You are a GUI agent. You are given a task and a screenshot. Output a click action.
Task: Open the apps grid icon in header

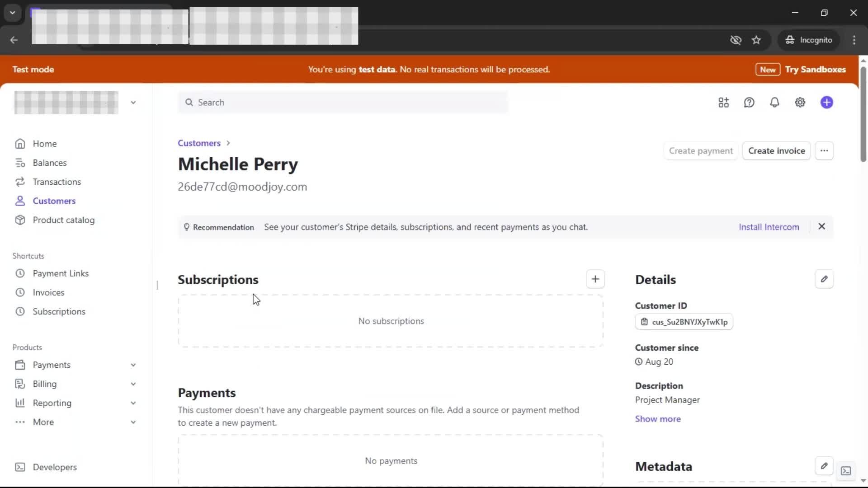click(723, 103)
